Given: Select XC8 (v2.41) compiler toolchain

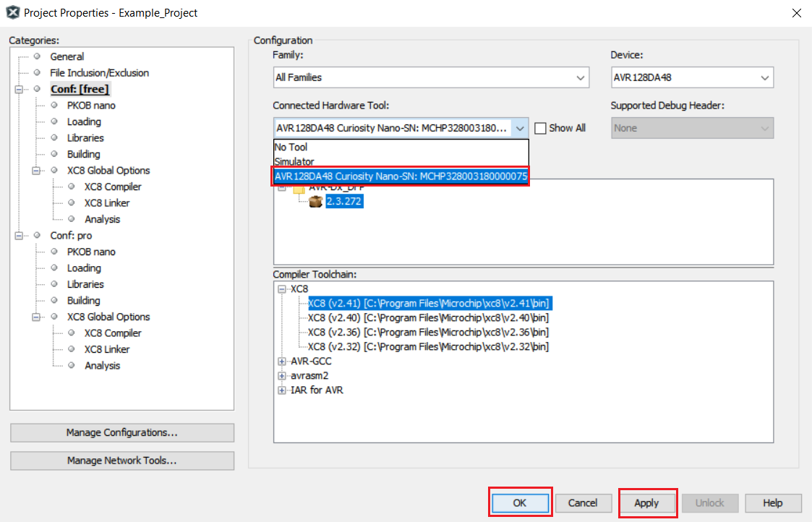Looking at the screenshot, I should click(429, 304).
